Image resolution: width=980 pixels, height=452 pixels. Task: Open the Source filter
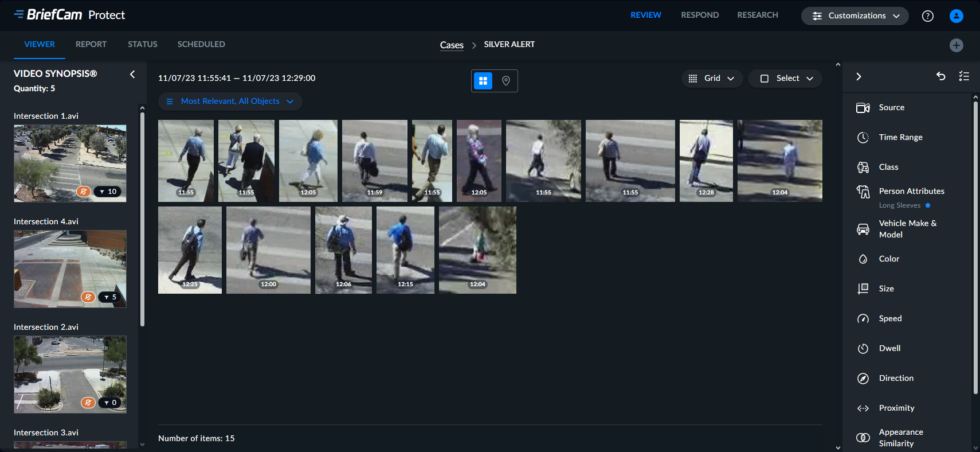coord(891,108)
